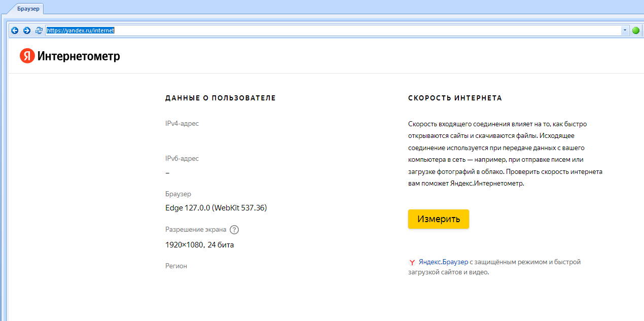Click the Браузер field label in user data
The image size is (644, 321).
tap(178, 194)
